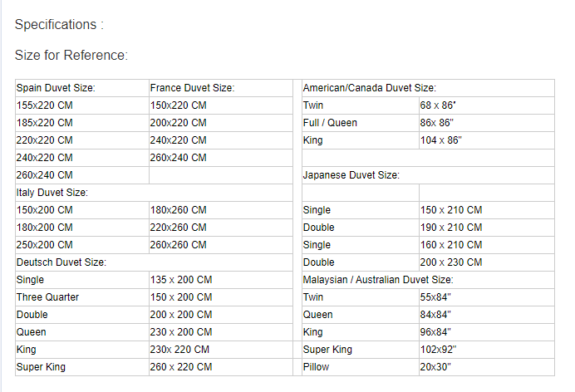Click the 260x260 CM Italy size cell

(179, 245)
